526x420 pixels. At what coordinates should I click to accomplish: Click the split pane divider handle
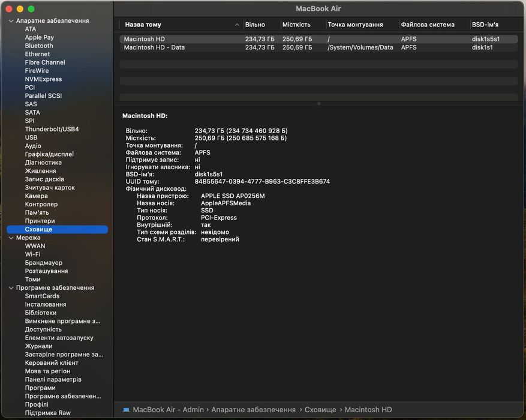pyautogui.click(x=318, y=104)
